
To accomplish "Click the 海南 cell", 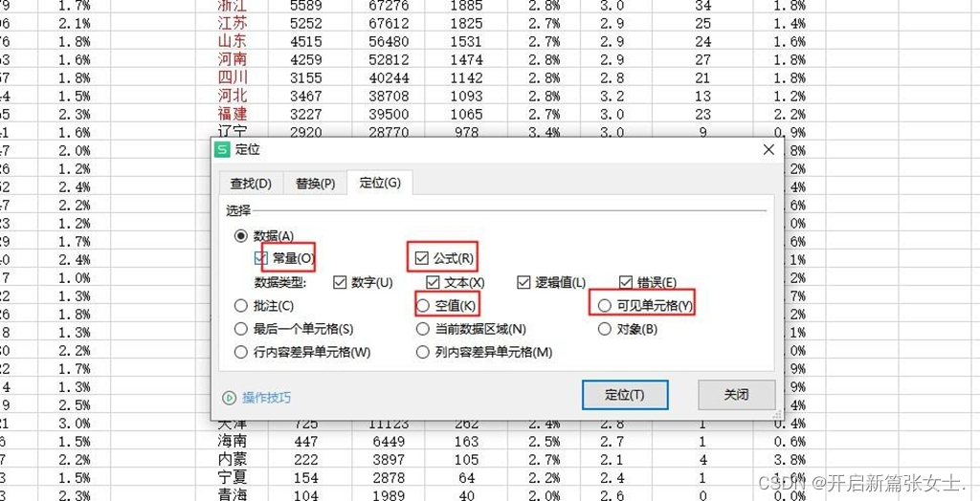I will (x=232, y=442).
